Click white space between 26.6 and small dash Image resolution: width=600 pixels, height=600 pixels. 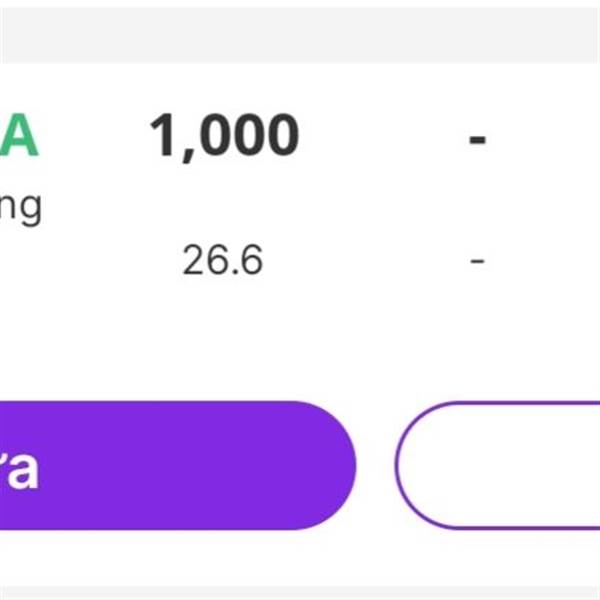(x=370, y=262)
